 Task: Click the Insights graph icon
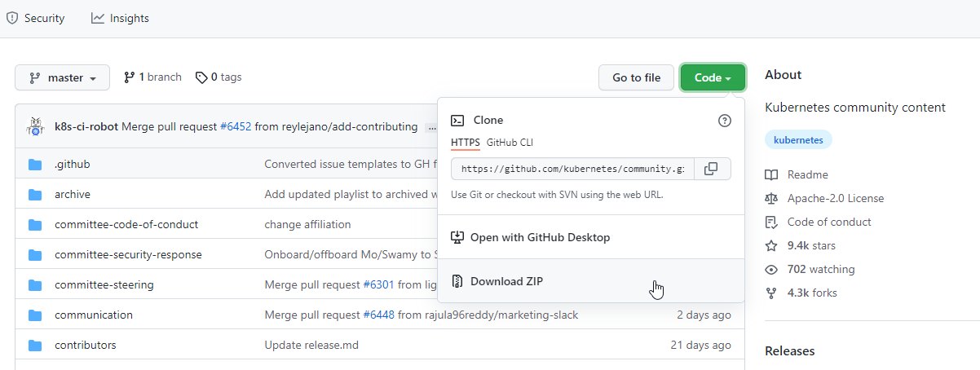pyautogui.click(x=98, y=18)
